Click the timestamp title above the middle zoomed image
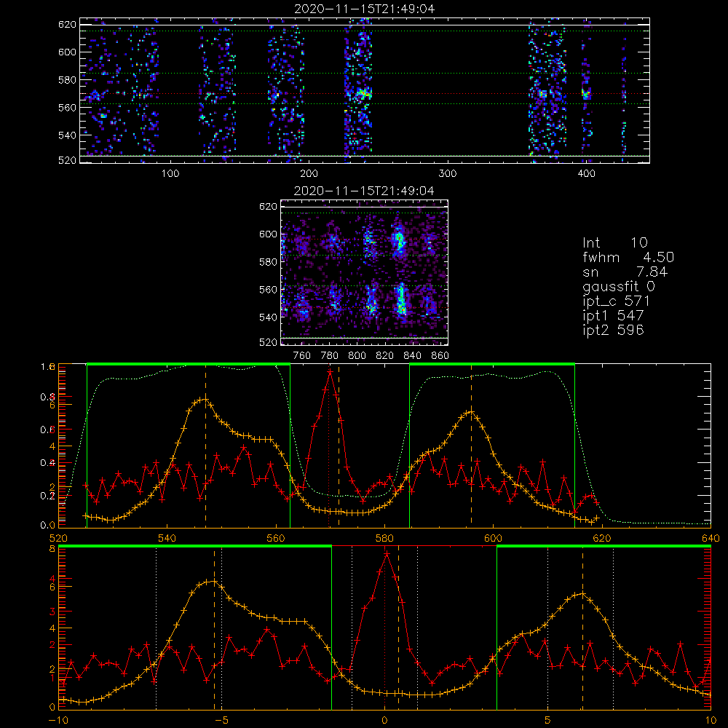Viewport: 728px width, 728px height. (x=364, y=191)
